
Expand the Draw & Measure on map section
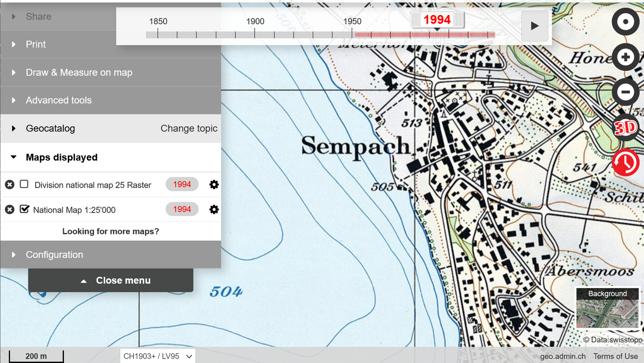click(x=79, y=73)
